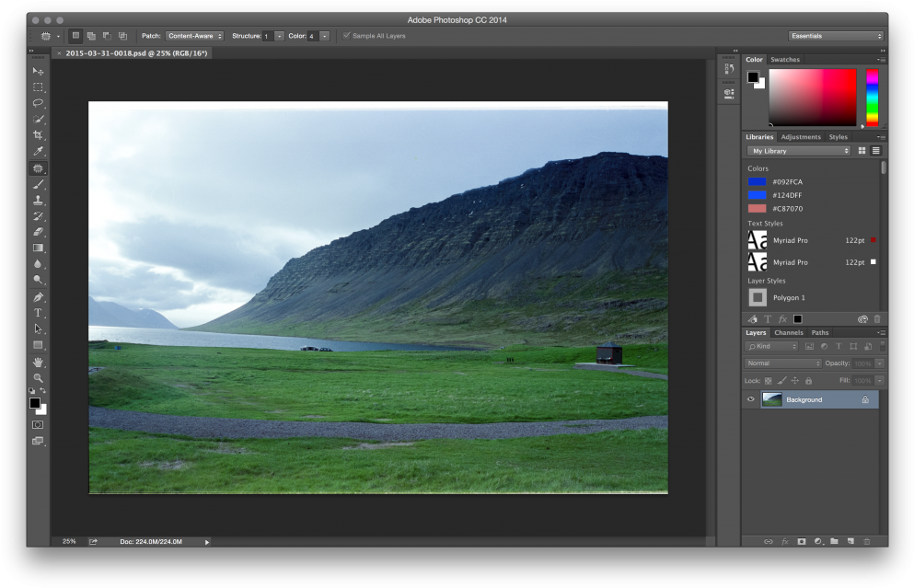The width and height of the screenshot is (914, 588).
Task: Open the Patch mode Content-Aware dropdown
Action: tap(196, 36)
